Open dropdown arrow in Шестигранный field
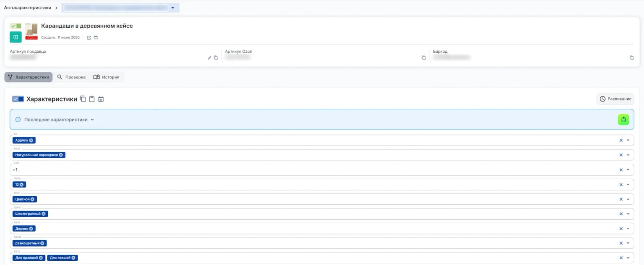The image size is (644, 265). point(628,214)
